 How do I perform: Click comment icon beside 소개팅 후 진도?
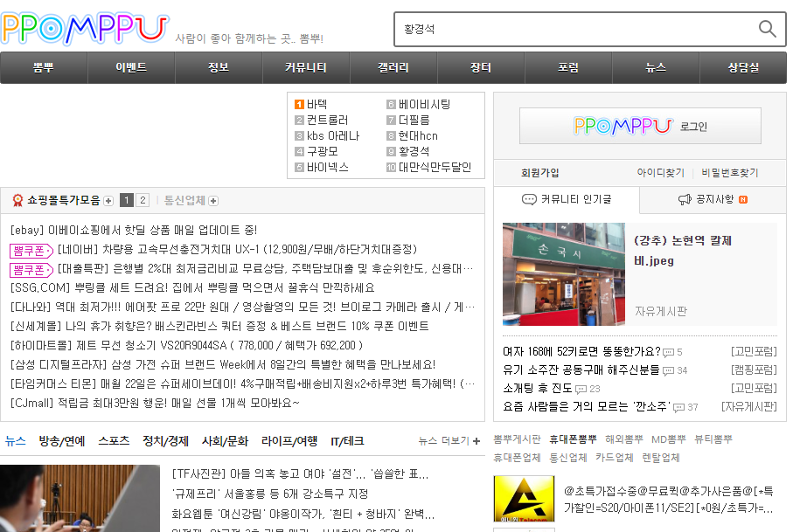pyautogui.click(x=581, y=389)
